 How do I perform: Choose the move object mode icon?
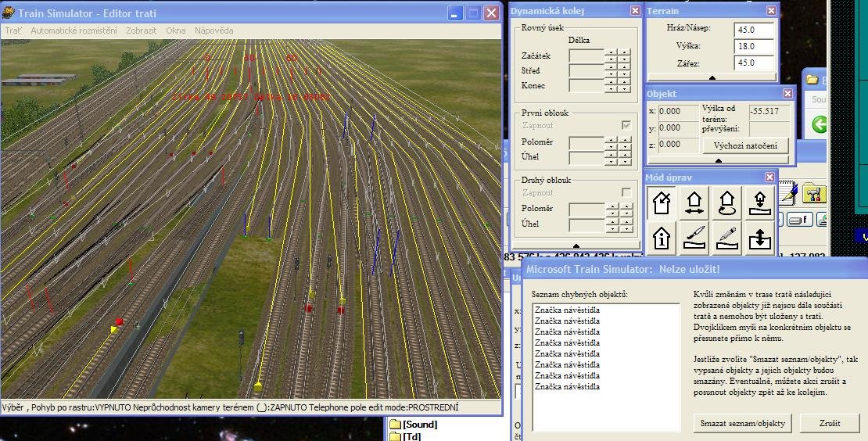pos(694,203)
